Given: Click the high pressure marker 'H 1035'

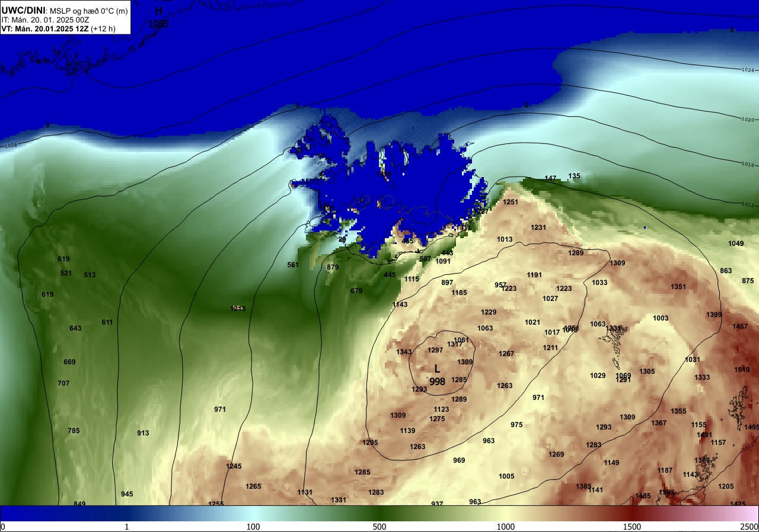Looking at the screenshot, I should pyautogui.click(x=158, y=18).
